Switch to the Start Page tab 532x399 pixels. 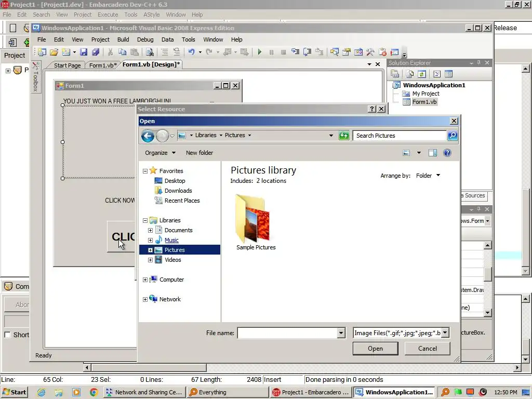click(67, 65)
